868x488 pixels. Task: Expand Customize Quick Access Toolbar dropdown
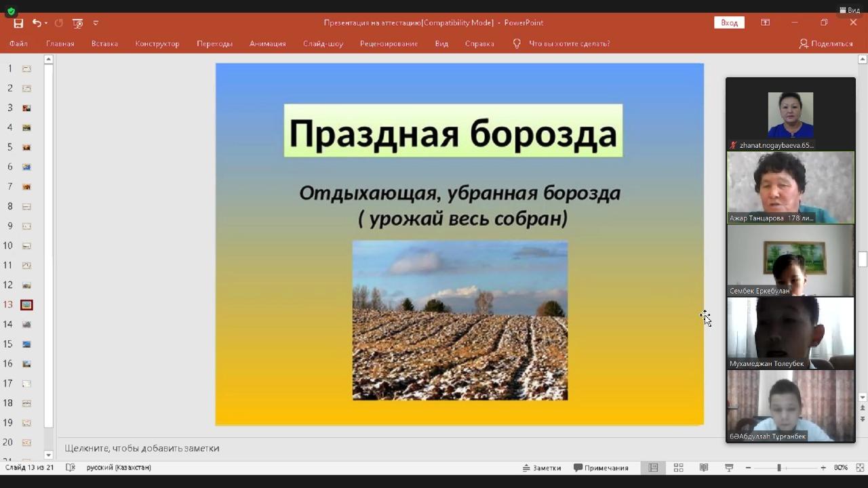point(96,23)
